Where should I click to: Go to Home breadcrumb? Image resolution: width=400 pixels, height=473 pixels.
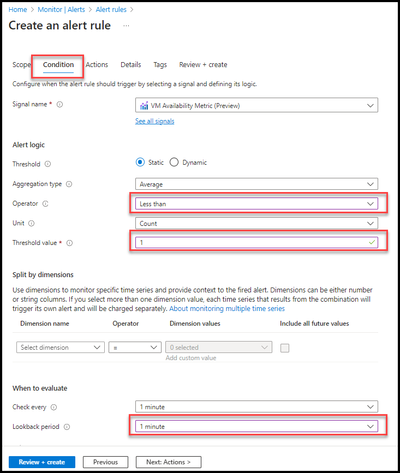pyautogui.click(x=18, y=10)
